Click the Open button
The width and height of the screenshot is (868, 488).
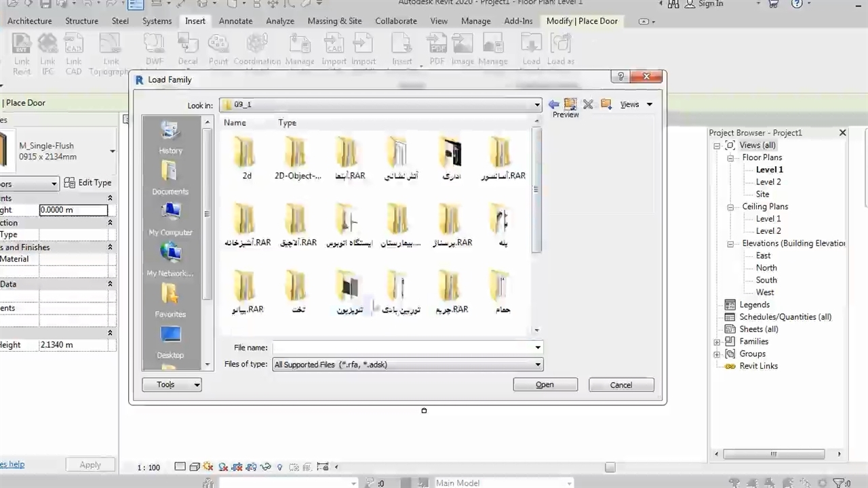(545, 384)
